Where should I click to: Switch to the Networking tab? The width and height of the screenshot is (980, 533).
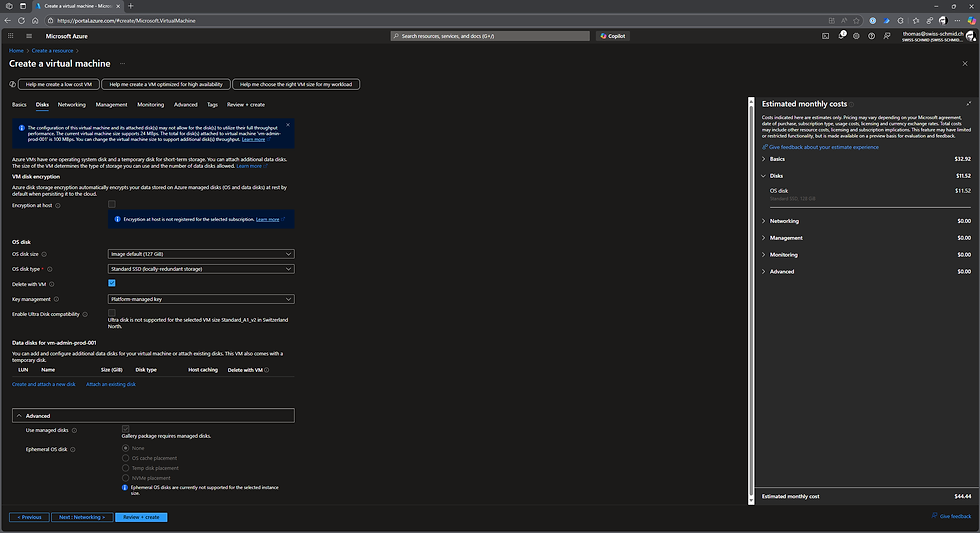point(72,105)
